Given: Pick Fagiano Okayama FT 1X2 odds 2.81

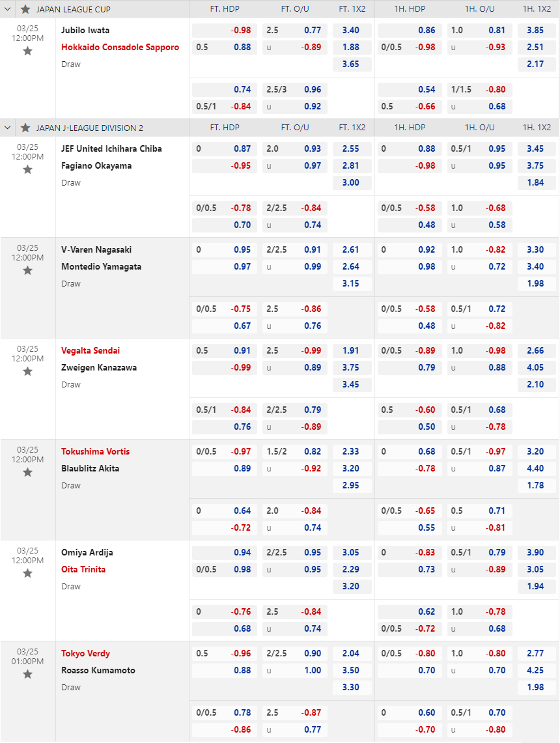Looking at the screenshot, I should click(352, 165).
